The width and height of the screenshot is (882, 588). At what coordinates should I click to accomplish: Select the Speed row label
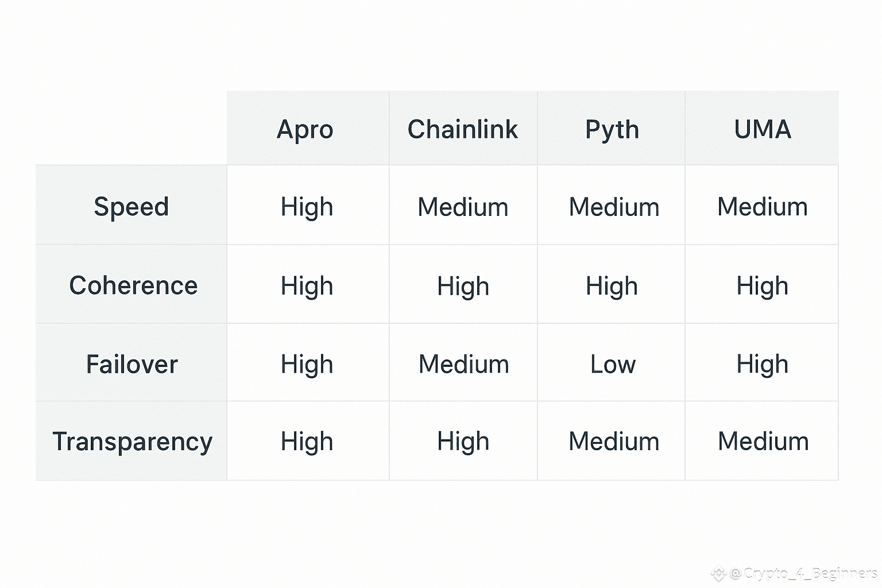click(131, 207)
